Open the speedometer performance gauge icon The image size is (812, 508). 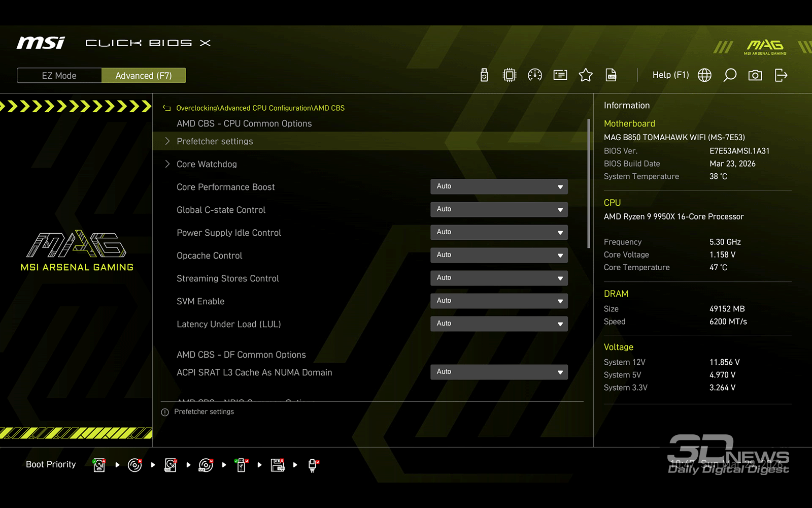[x=535, y=75]
